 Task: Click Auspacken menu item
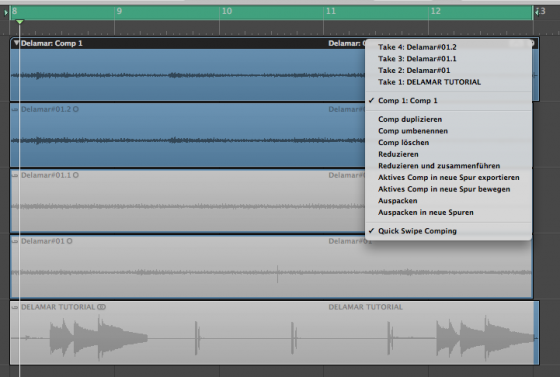(449, 201)
